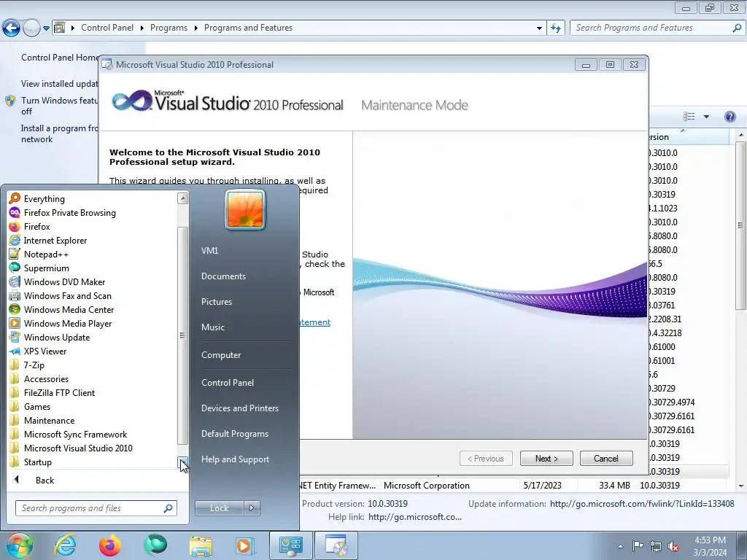
Task: Open Programs and Features help icon
Action: (x=729, y=117)
